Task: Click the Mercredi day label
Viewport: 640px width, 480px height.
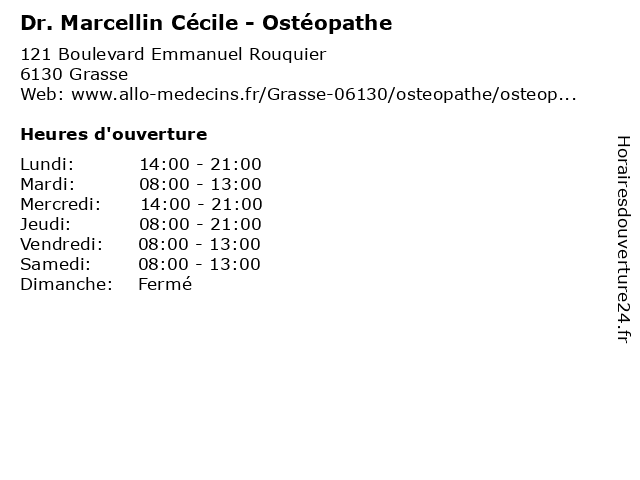Action: point(60,204)
